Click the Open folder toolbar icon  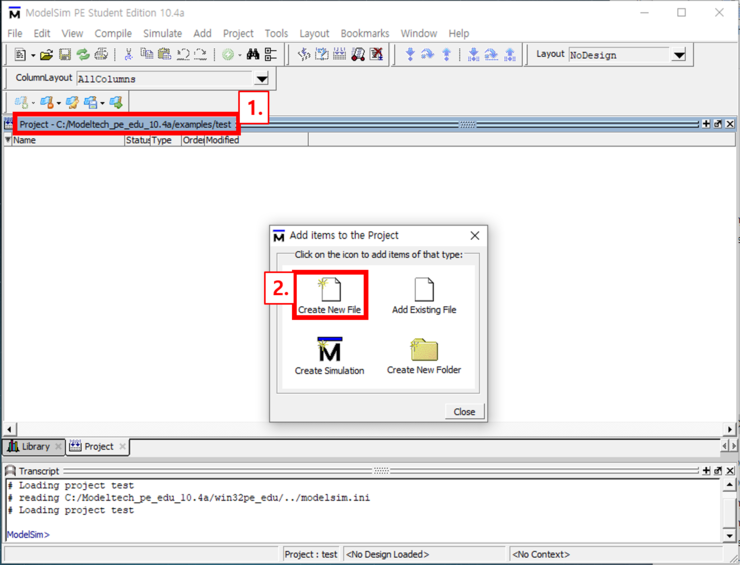pos(46,55)
